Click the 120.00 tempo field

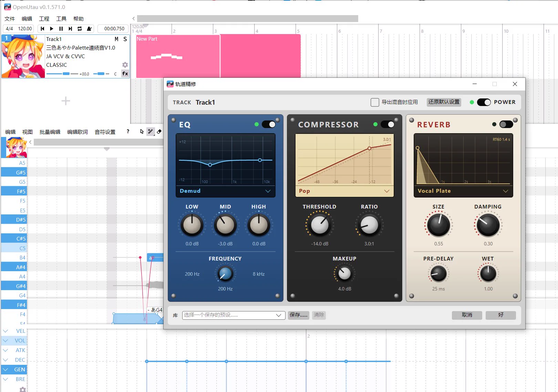(25, 29)
